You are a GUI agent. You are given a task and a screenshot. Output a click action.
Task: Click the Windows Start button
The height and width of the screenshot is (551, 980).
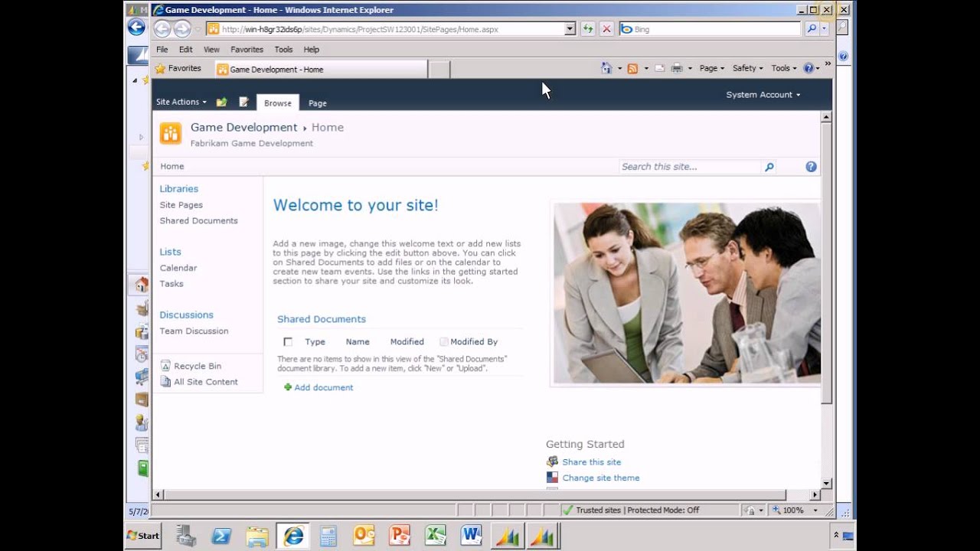[143, 536]
